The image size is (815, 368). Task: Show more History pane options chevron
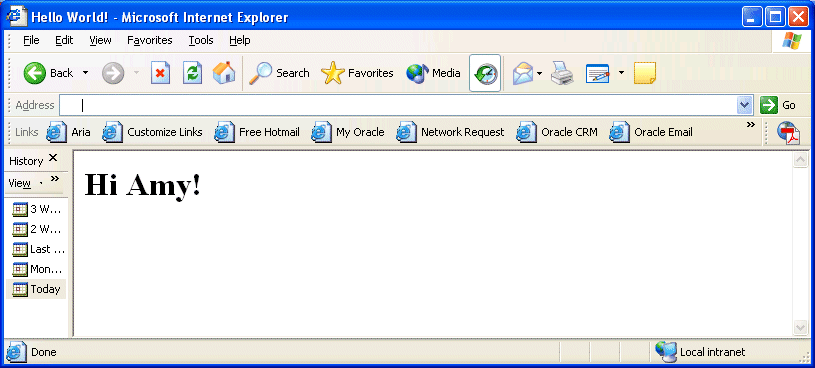tap(55, 179)
